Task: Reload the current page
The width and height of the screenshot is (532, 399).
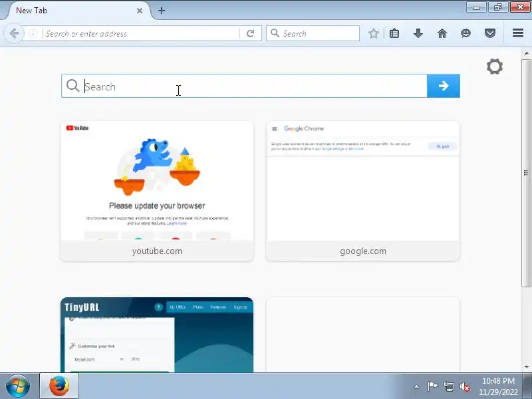Action: (251, 33)
